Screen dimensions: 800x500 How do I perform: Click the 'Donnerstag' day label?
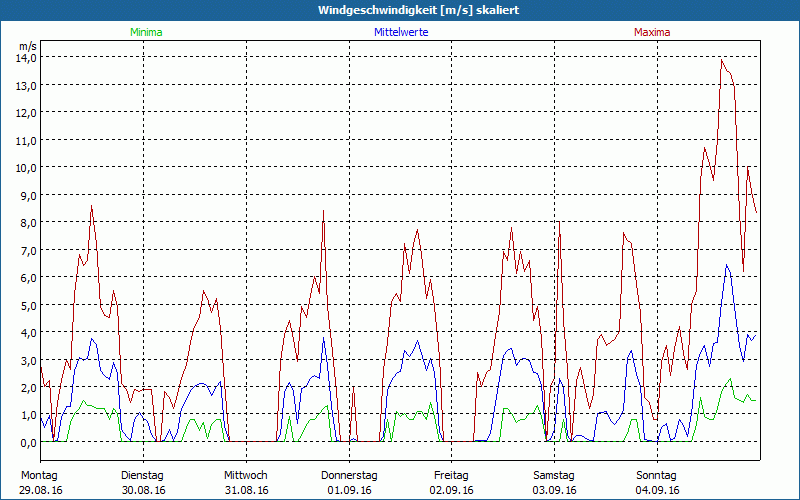(349, 476)
